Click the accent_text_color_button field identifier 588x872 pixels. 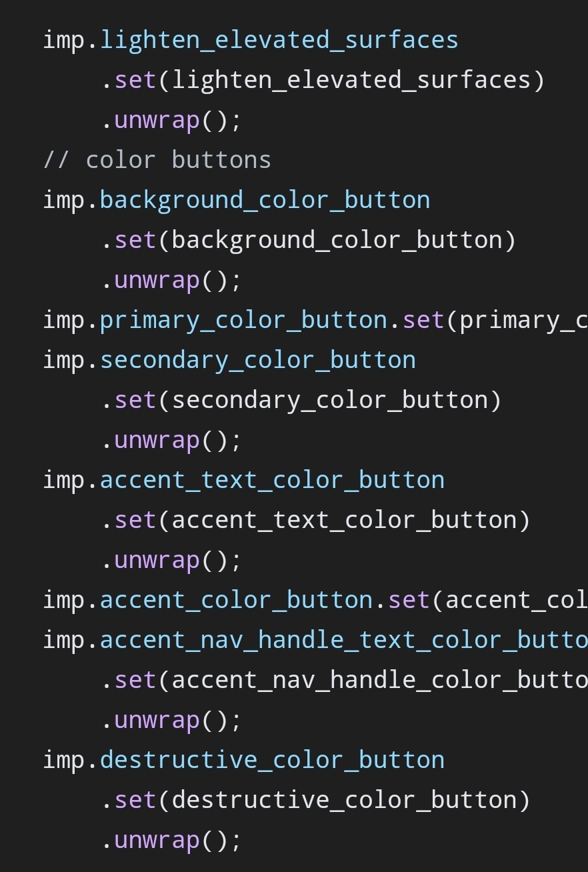(272, 480)
